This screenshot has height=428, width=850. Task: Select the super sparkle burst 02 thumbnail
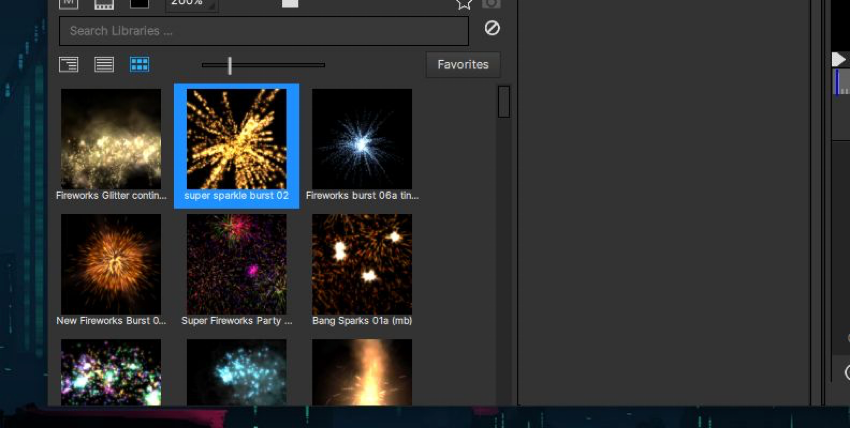point(236,139)
